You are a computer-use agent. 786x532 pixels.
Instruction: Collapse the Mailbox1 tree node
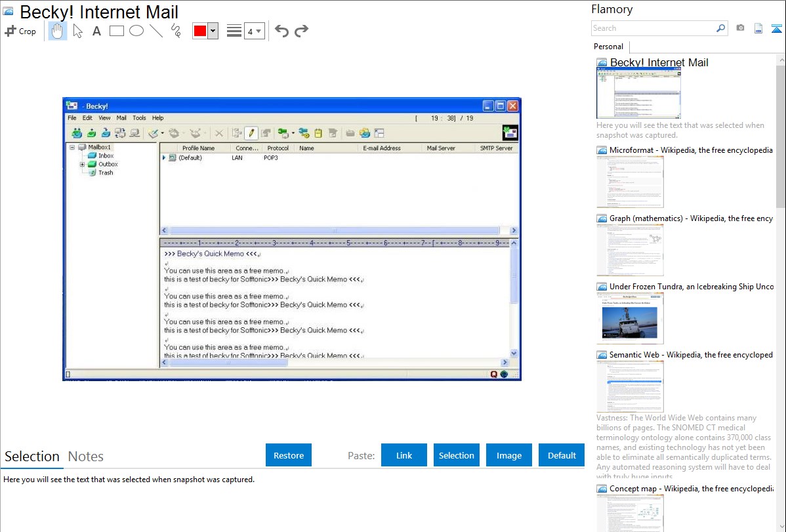tap(72, 148)
